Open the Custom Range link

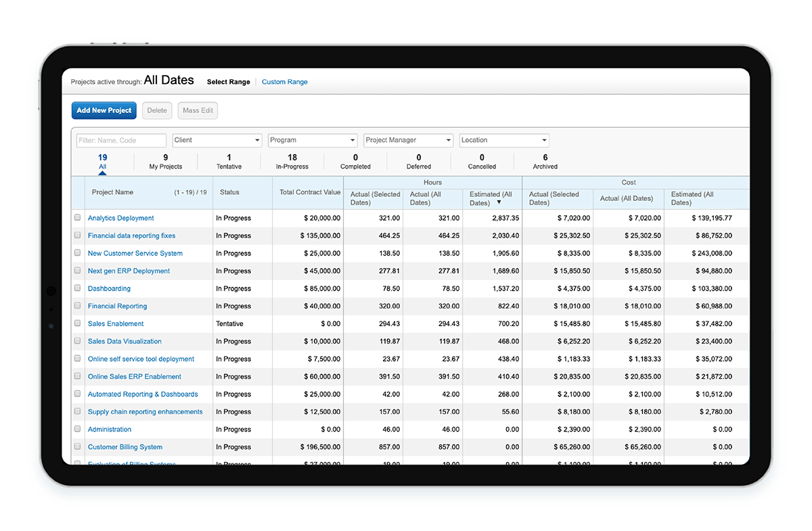click(x=284, y=82)
